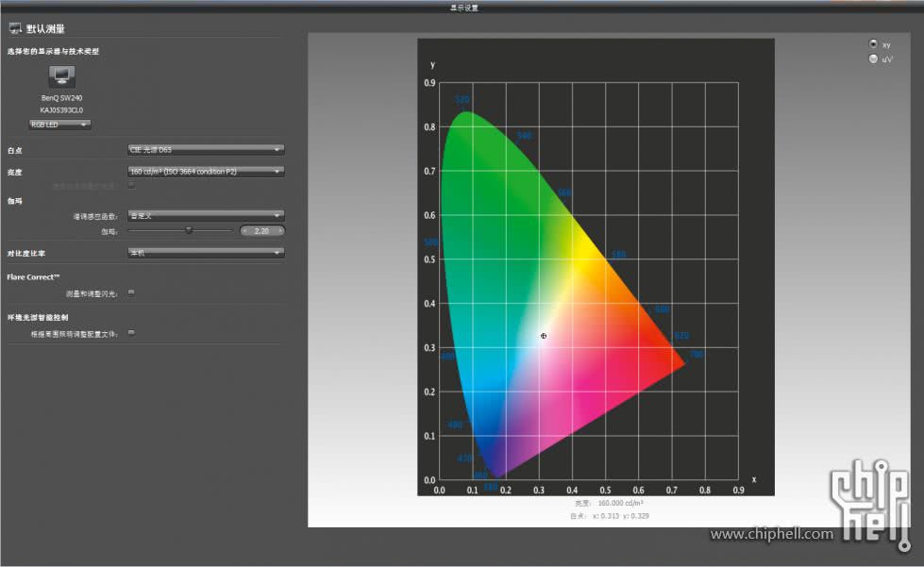Enable Flare Correct measure and adjust checkbox
This screenshot has height=567, width=924.
tap(131, 292)
